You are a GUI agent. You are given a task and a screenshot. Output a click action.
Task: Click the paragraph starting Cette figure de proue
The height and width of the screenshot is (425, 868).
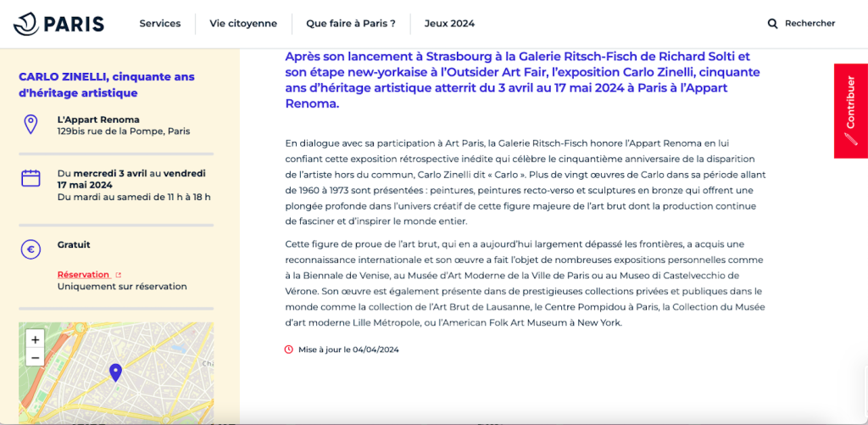[526, 283]
